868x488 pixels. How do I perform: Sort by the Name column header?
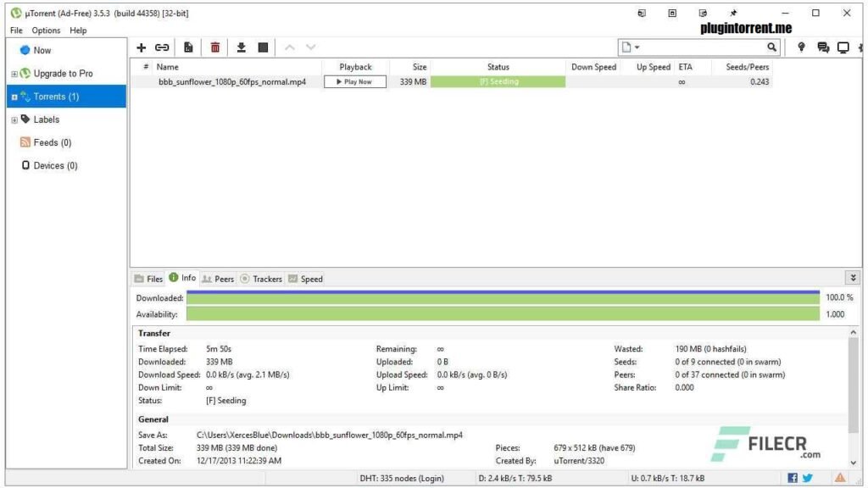coord(237,67)
